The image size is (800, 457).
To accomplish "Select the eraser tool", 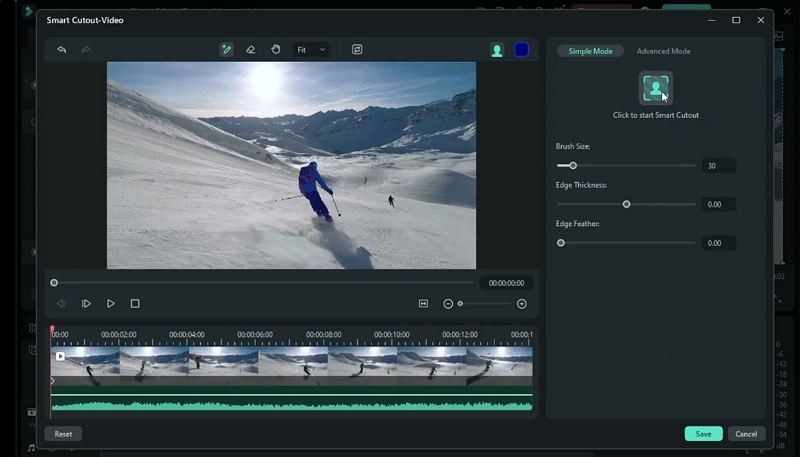I will point(251,50).
